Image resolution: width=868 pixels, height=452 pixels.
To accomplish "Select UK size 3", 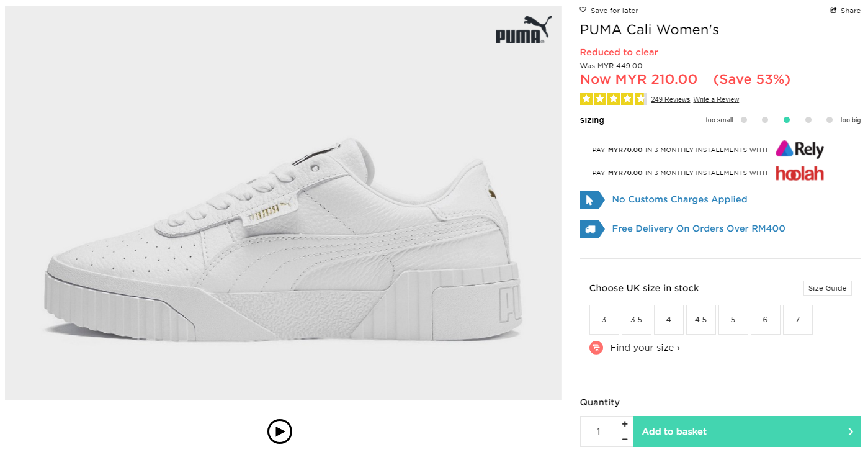I will (604, 320).
